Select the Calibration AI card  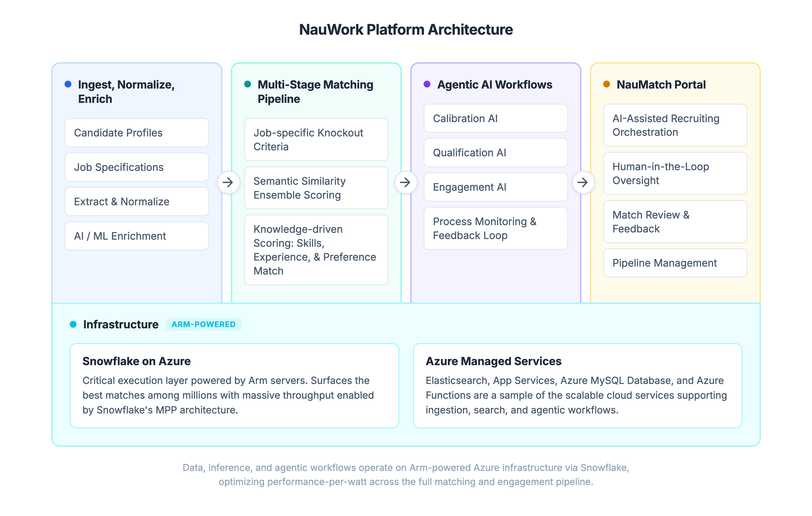tap(495, 119)
